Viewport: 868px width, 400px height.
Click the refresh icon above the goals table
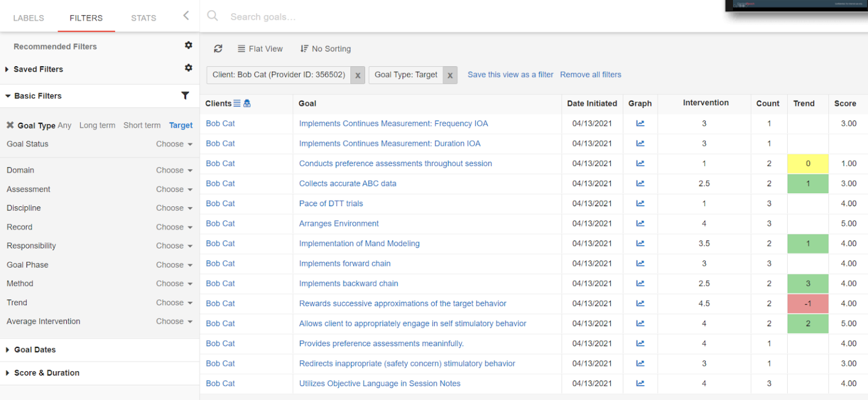coord(218,49)
